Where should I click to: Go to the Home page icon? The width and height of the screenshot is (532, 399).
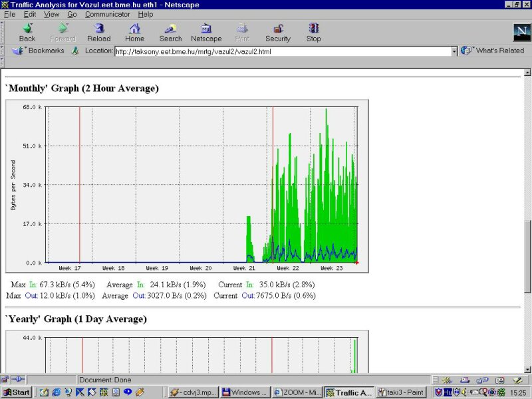click(x=134, y=32)
